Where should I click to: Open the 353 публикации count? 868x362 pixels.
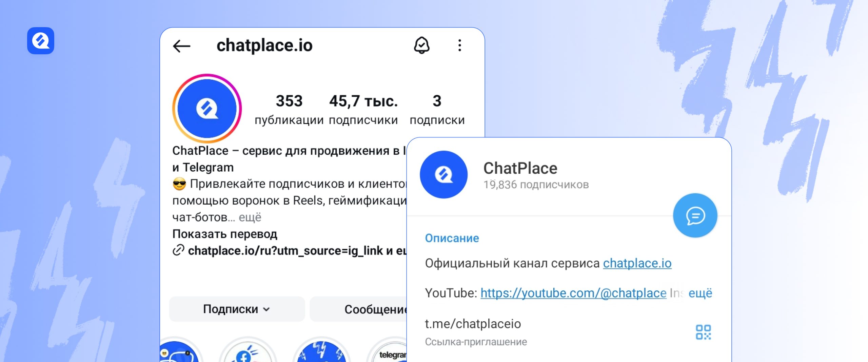[x=289, y=110]
